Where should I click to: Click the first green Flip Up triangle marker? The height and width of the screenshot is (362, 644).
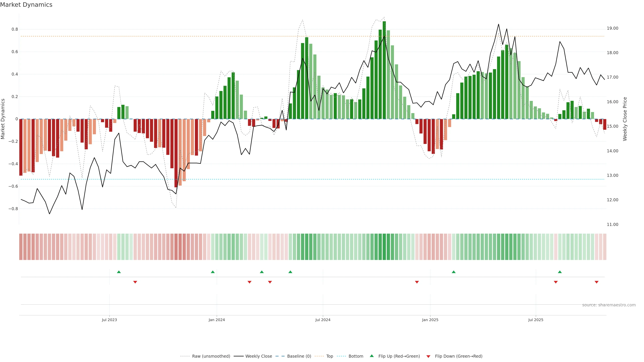click(x=119, y=272)
